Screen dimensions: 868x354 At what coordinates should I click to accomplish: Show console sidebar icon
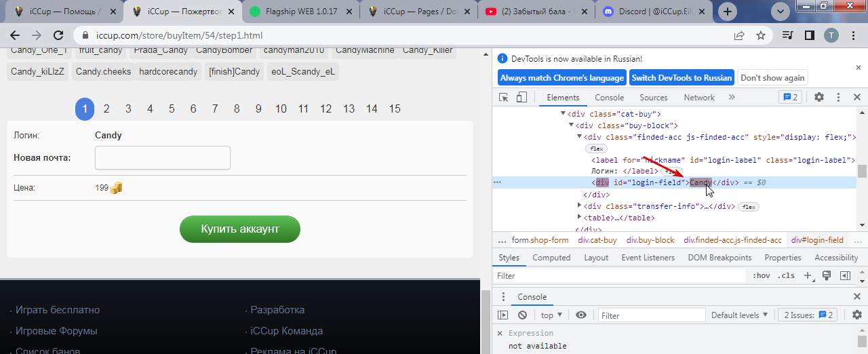point(502,315)
